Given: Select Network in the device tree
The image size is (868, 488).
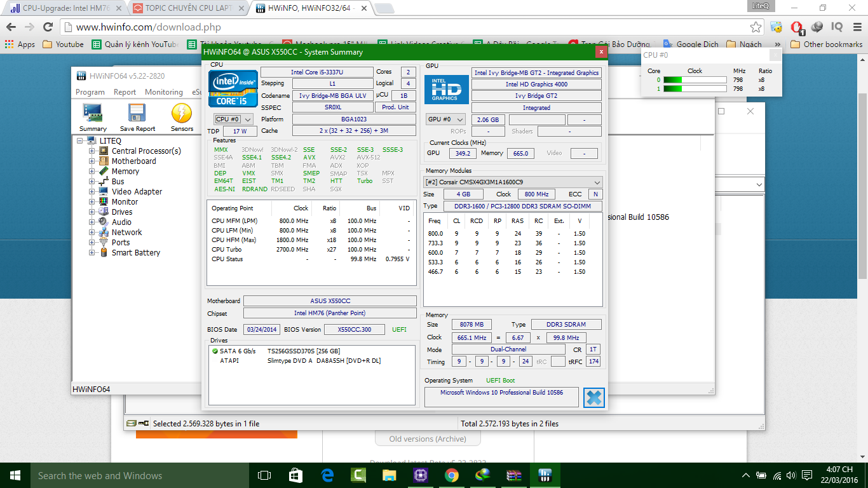Looking at the screenshot, I should pos(126,233).
